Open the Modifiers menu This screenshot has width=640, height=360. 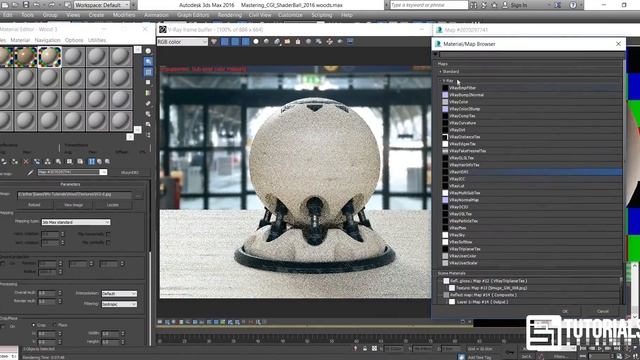[124, 15]
